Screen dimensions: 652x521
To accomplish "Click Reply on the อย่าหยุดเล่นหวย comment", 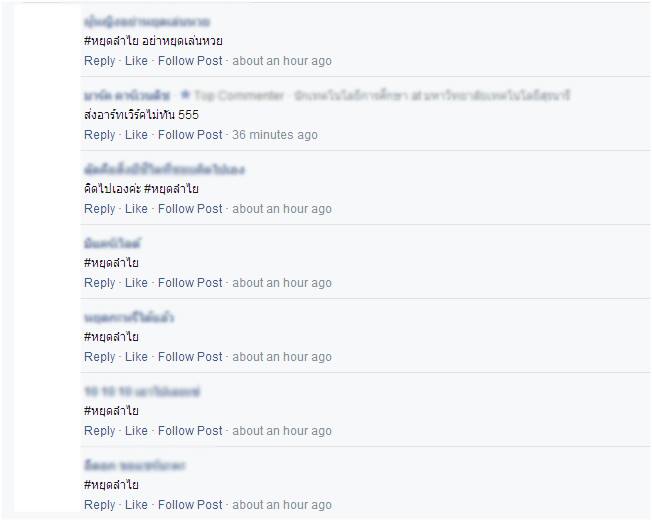I will pyautogui.click(x=99, y=61).
